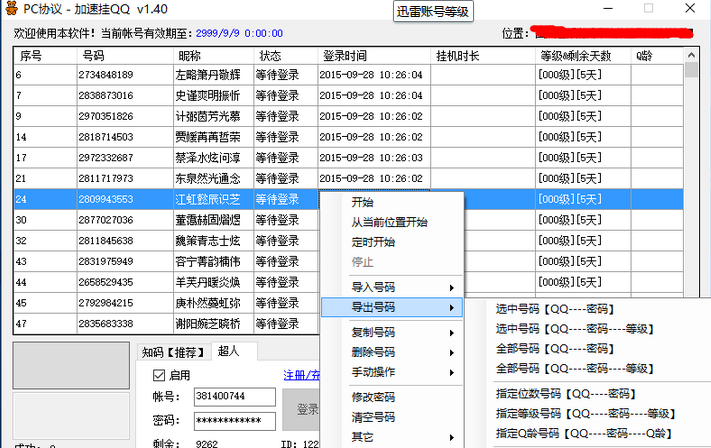Choose 定时开始 in context menu

click(373, 242)
